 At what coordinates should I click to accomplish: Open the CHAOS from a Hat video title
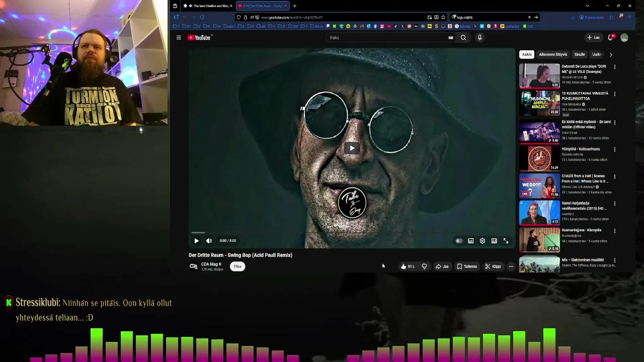tap(585, 178)
